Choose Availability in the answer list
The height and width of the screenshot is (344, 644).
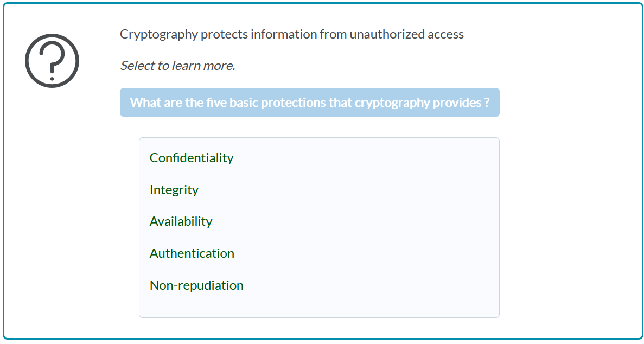point(181,221)
